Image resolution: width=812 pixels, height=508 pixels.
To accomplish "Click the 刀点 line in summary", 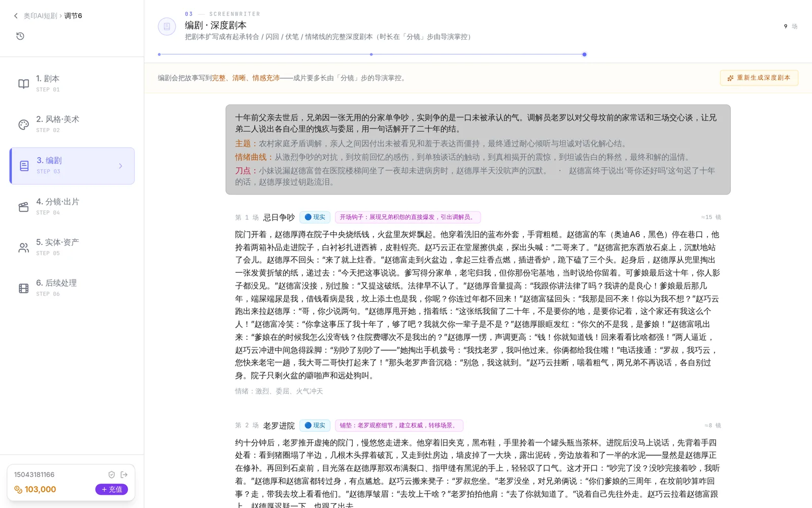I will (475, 176).
